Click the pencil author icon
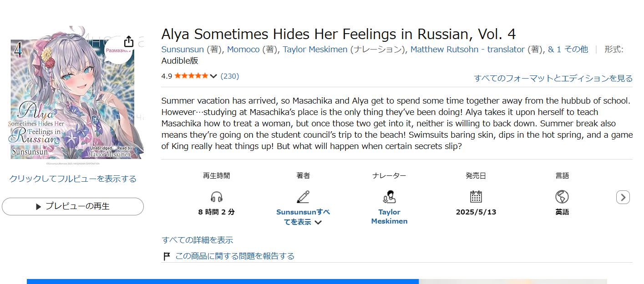644x284 pixels. [303, 197]
